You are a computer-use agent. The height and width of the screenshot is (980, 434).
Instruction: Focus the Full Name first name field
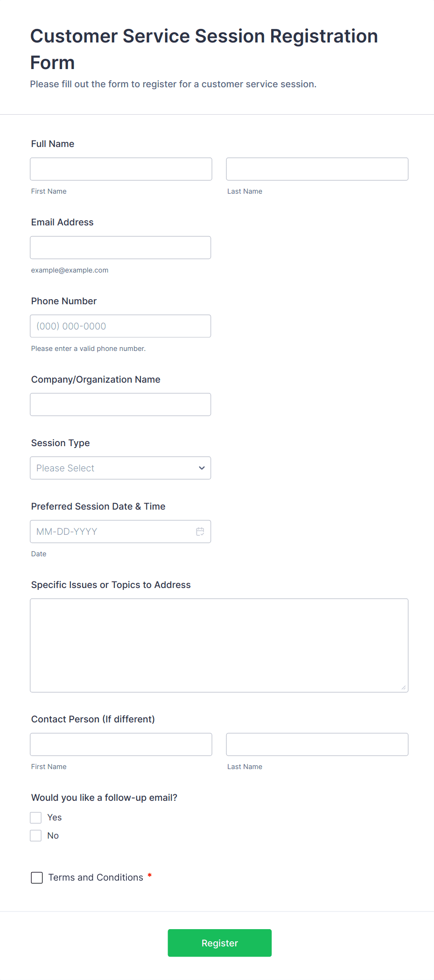coord(121,169)
